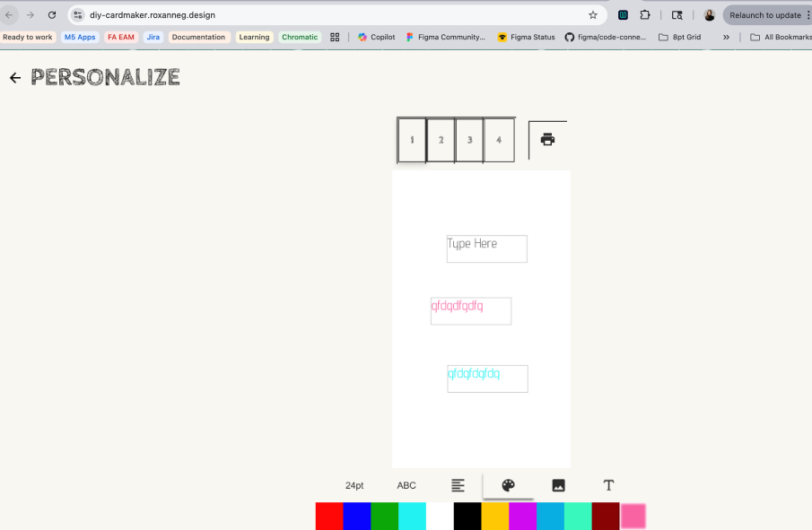Image resolution: width=812 pixels, height=530 pixels.
Task: Select the text tool (T)
Action: pos(608,485)
